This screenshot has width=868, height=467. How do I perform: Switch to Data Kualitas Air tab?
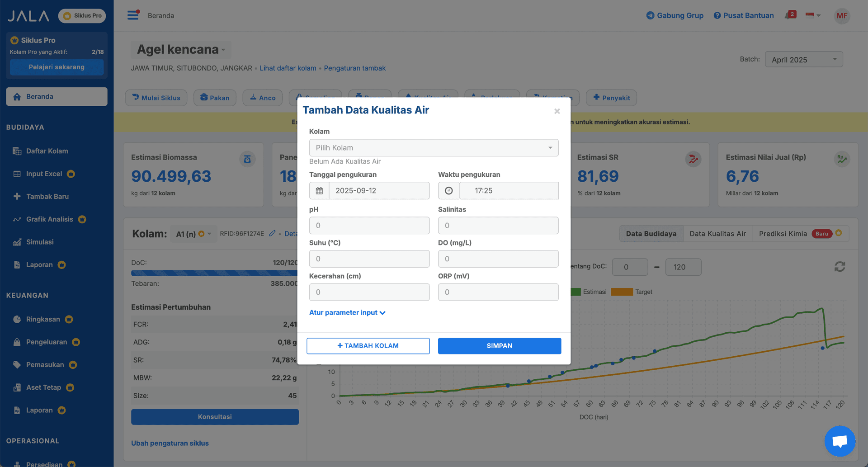pyautogui.click(x=717, y=234)
